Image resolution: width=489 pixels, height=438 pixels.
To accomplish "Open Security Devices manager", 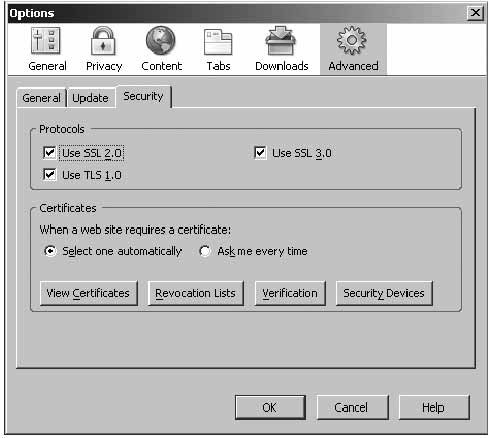I will click(384, 293).
